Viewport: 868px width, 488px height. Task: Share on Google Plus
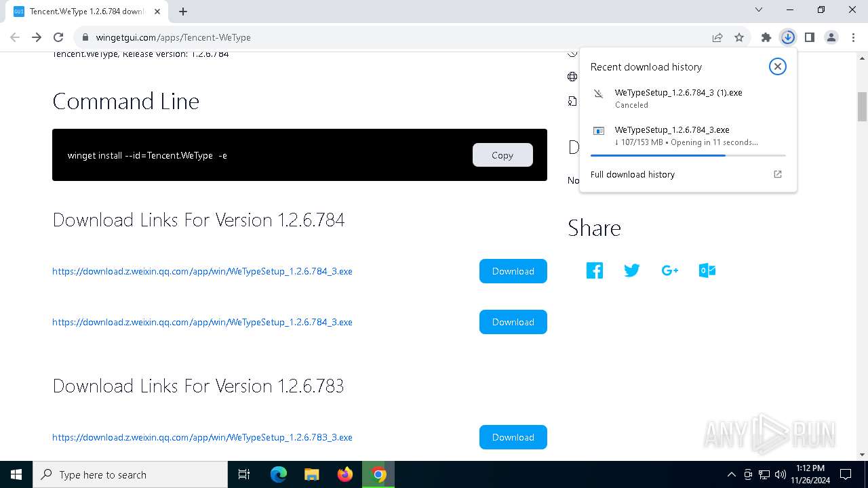[x=669, y=270]
